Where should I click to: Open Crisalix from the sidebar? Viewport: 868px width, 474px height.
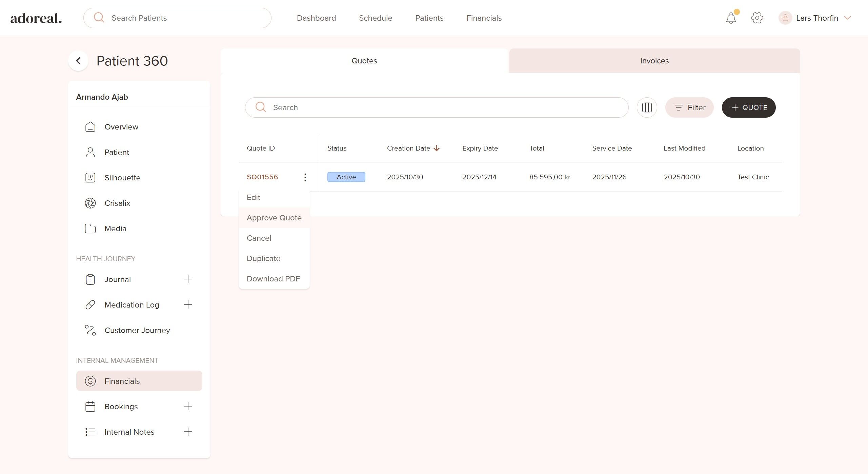click(117, 203)
